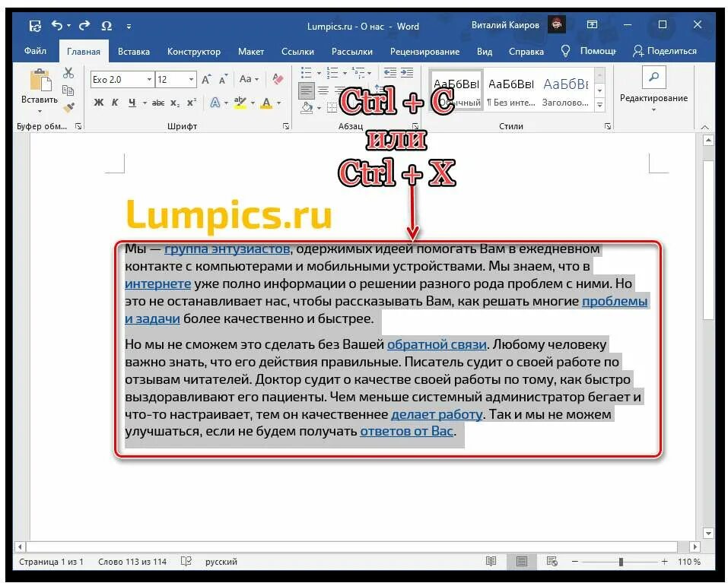Apply the font color A swatch
The width and height of the screenshot is (728, 583).
click(x=266, y=103)
